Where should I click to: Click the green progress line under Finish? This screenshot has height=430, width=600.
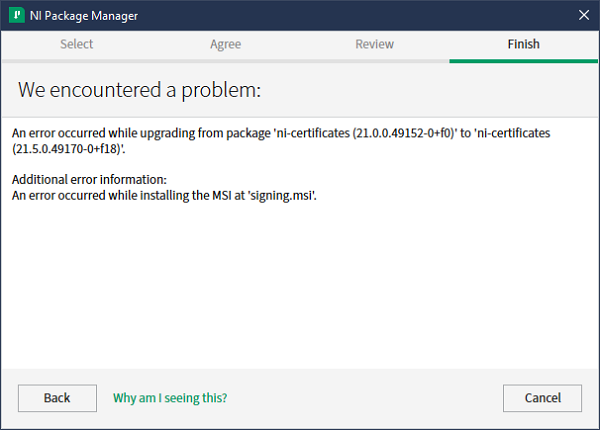coord(523,61)
